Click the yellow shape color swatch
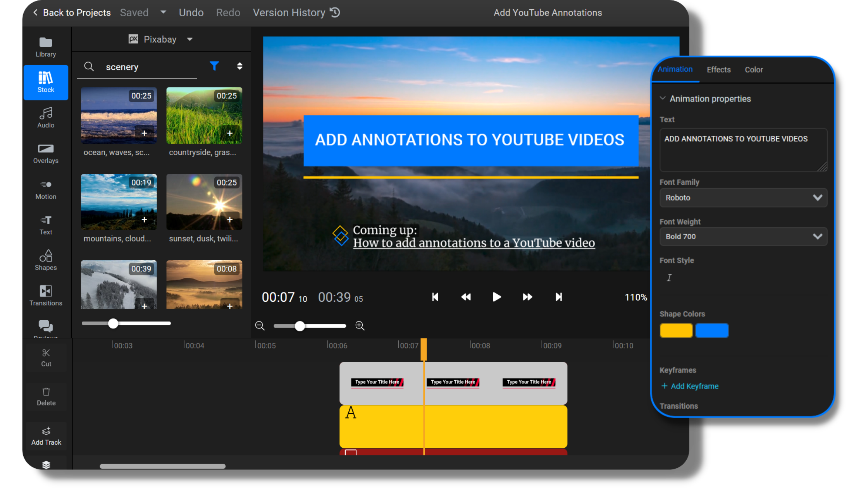 [676, 330]
